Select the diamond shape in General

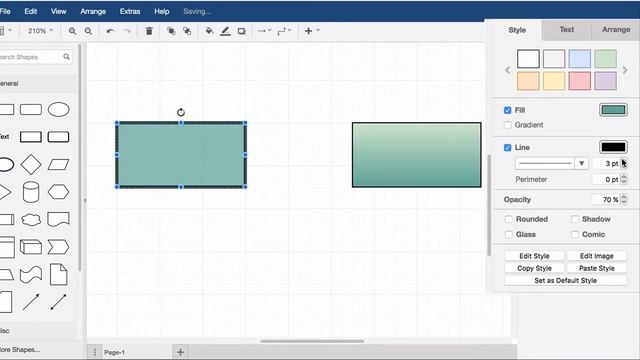coord(31,164)
